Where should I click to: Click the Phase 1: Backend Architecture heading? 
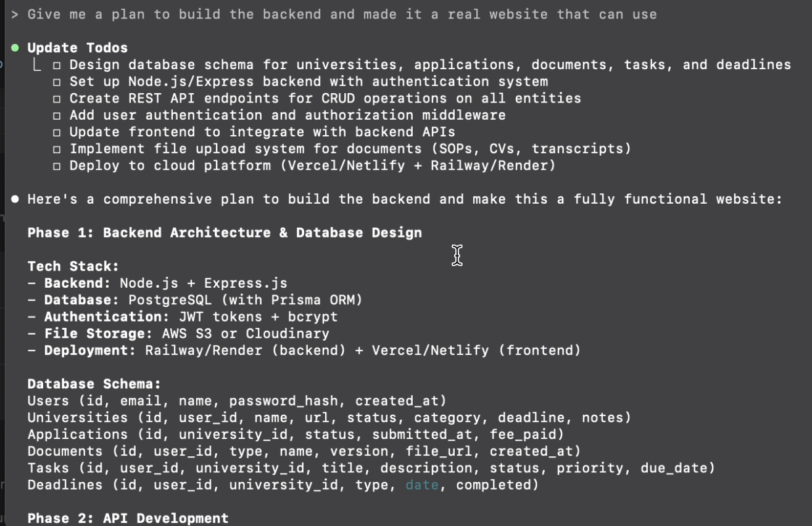[225, 233]
